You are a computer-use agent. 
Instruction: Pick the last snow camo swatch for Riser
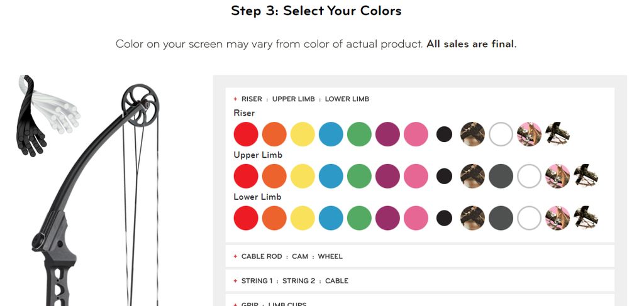(557, 134)
